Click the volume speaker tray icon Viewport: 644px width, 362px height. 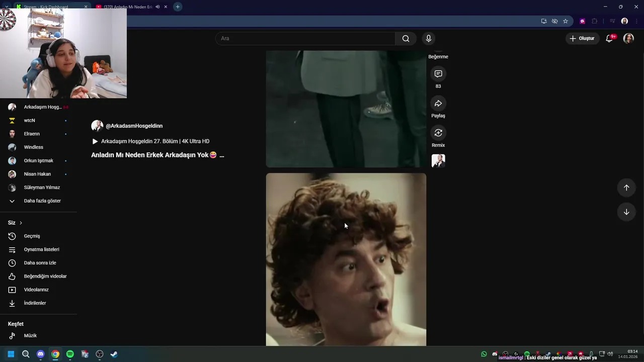click(611, 354)
